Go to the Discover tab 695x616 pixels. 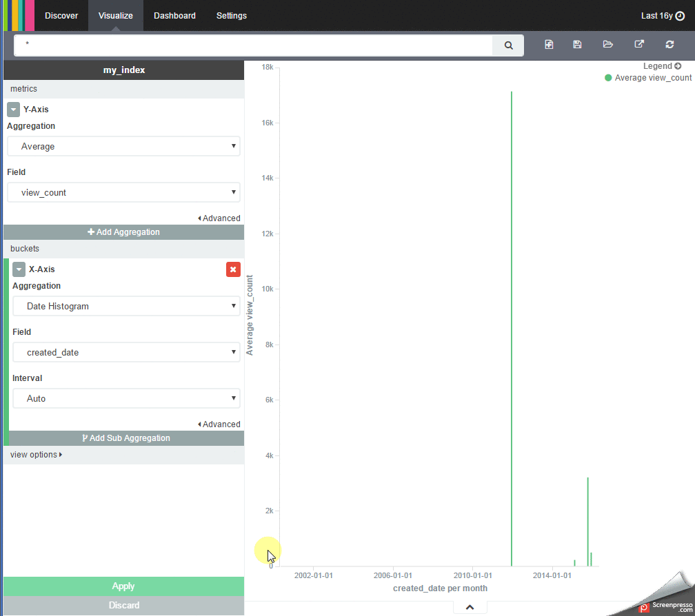pos(61,15)
